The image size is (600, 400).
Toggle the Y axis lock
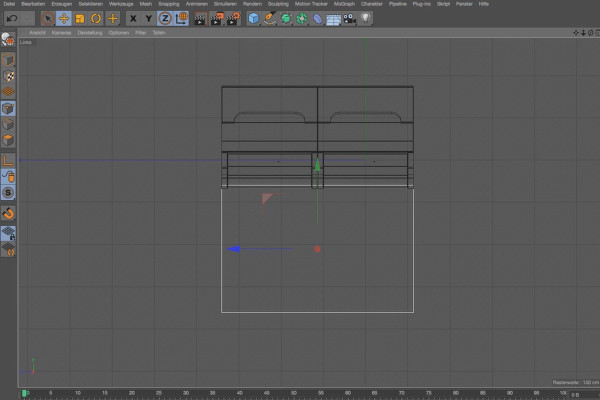149,18
